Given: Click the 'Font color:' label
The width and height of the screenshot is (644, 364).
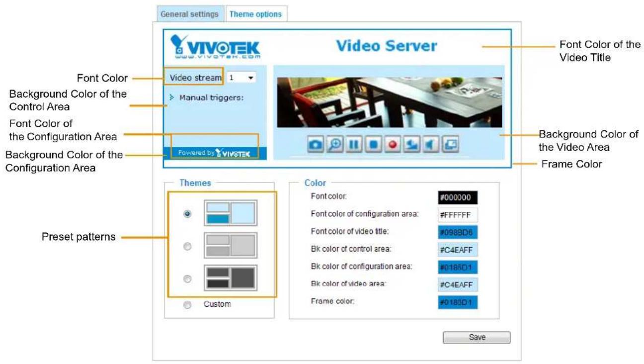Looking at the screenshot, I should (x=328, y=196).
